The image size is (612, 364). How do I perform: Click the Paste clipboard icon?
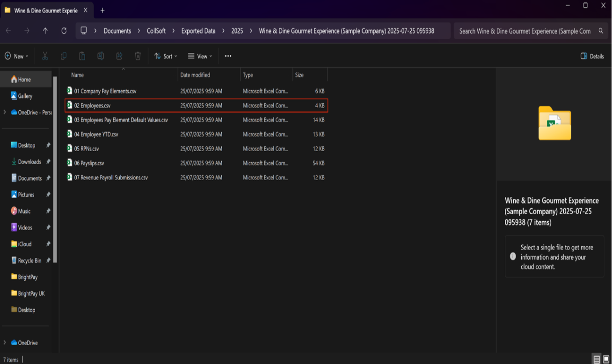[x=82, y=56]
